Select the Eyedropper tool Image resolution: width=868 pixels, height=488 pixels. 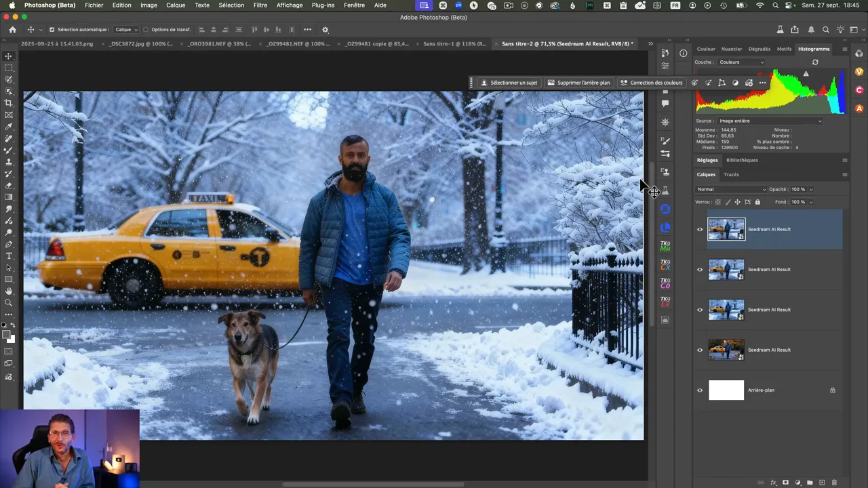(x=9, y=127)
